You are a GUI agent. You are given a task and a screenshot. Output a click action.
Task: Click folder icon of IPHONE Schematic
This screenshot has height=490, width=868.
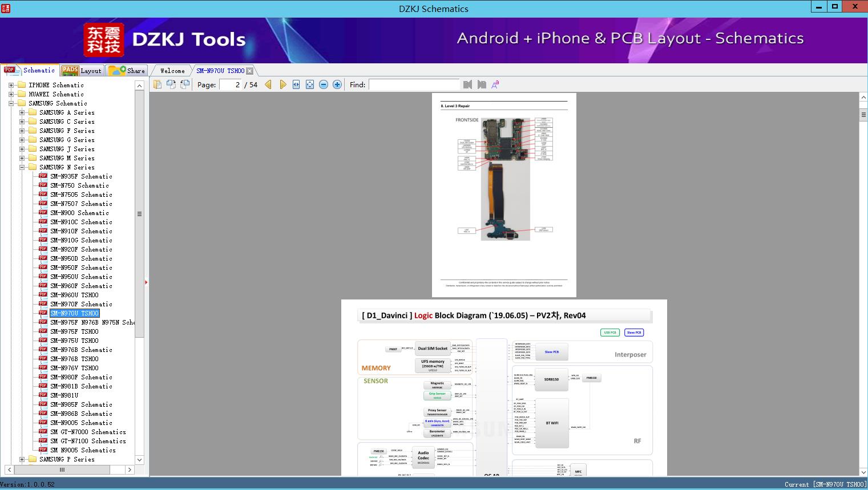coord(22,85)
